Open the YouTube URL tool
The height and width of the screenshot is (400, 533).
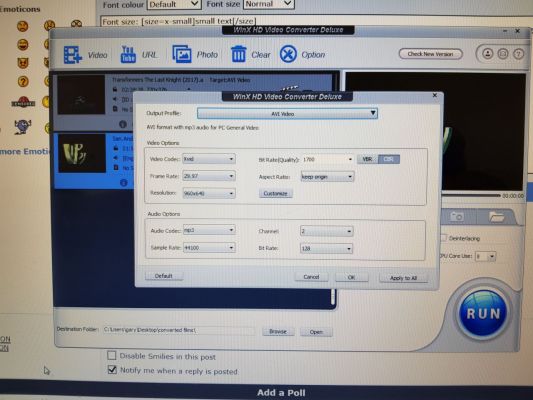(128, 54)
